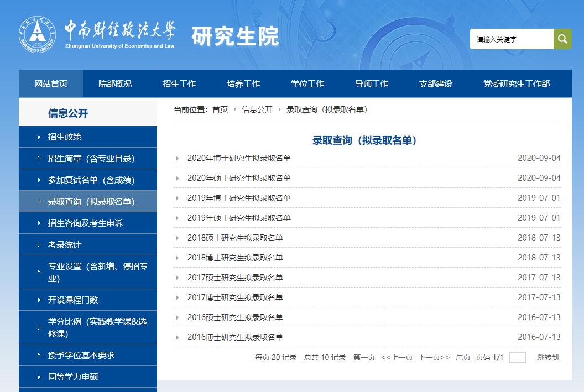Image resolution: width=584 pixels, height=392 pixels.
Task: Focus the keyword search field
Action: (x=512, y=39)
